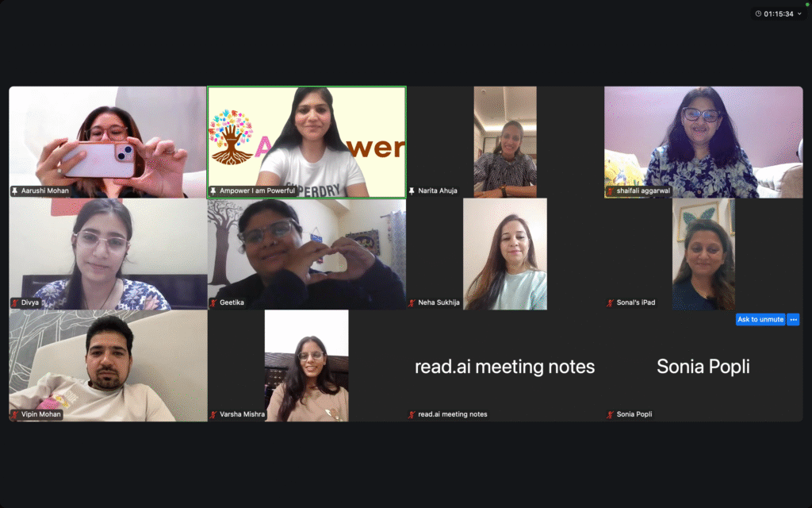Click the clock icon in the meeting timer
Viewport: 812px width, 508px height.
(x=758, y=14)
